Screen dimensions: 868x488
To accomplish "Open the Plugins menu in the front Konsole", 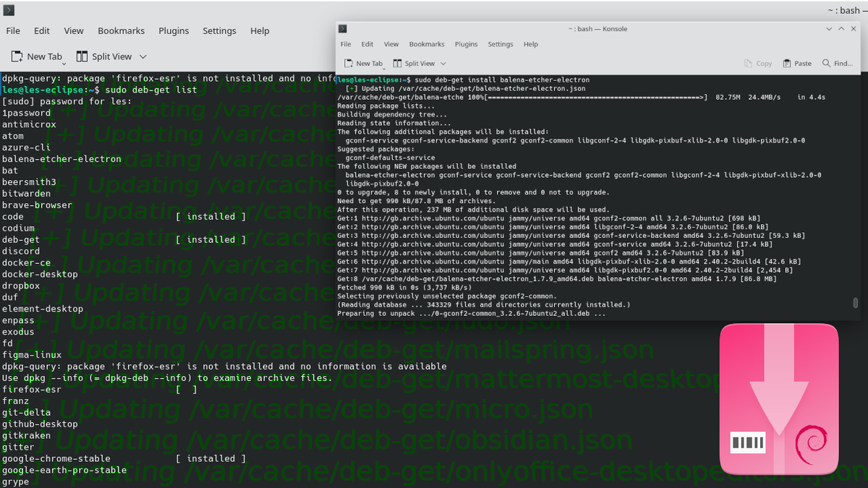I will (466, 44).
